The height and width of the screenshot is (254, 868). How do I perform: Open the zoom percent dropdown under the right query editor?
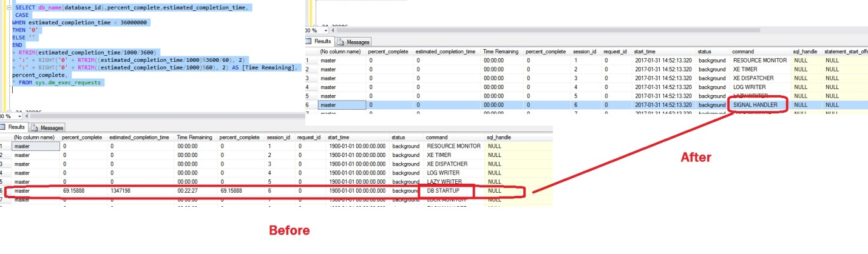point(326,30)
